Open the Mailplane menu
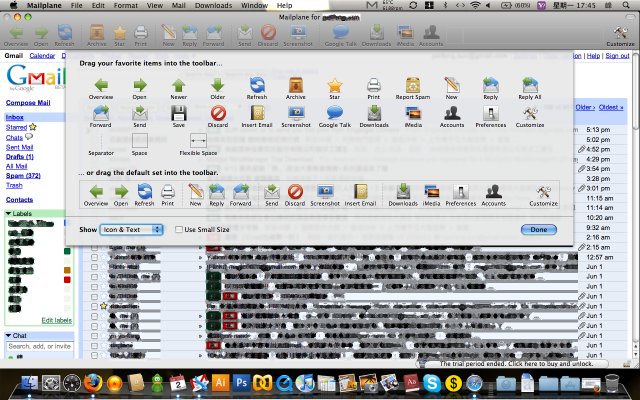 [x=44, y=5]
